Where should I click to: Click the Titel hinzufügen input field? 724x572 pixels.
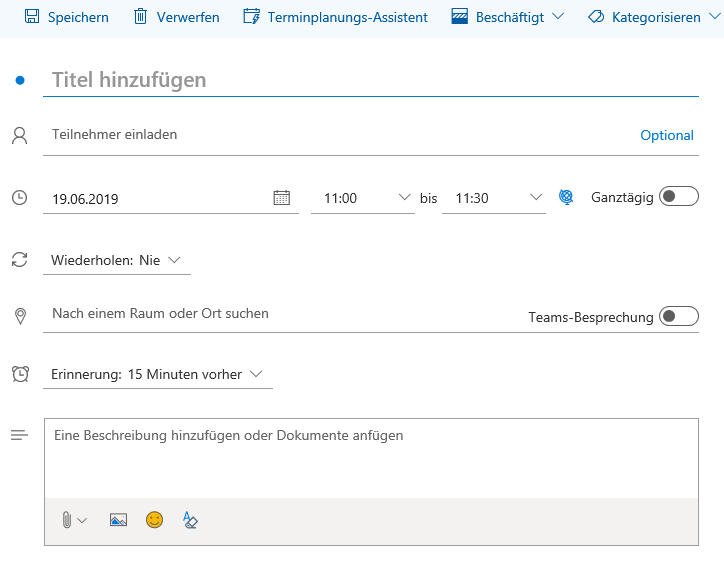(370, 80)
